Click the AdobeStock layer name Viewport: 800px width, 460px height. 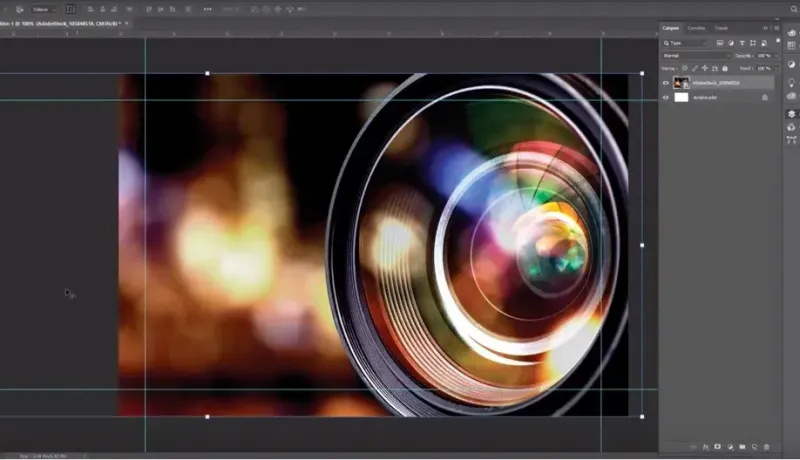pos(716,83)
